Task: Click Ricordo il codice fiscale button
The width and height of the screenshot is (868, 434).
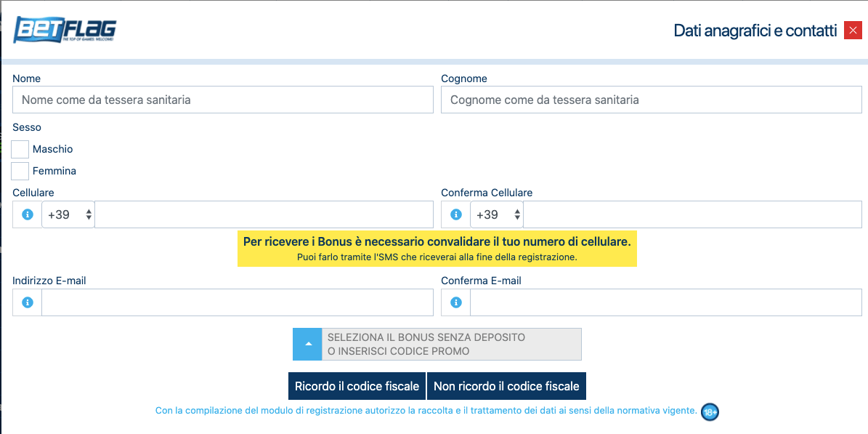Action: click(357, 386)
